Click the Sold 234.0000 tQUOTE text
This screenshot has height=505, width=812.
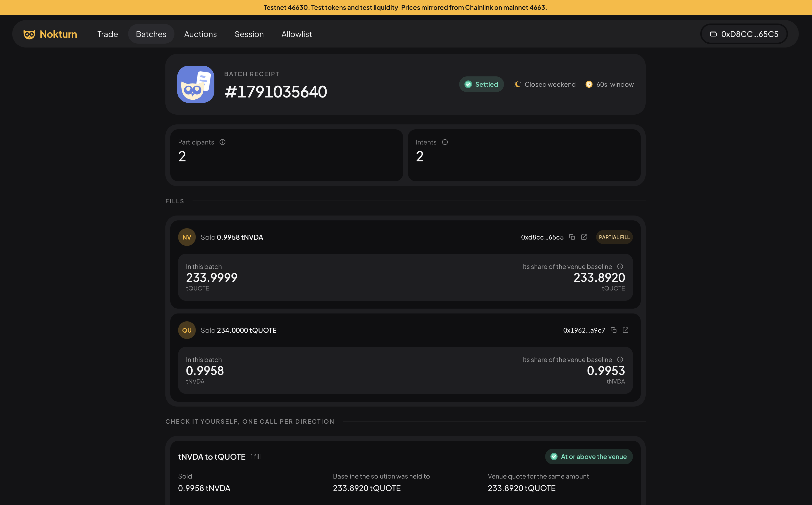click(x=239, y=330)
